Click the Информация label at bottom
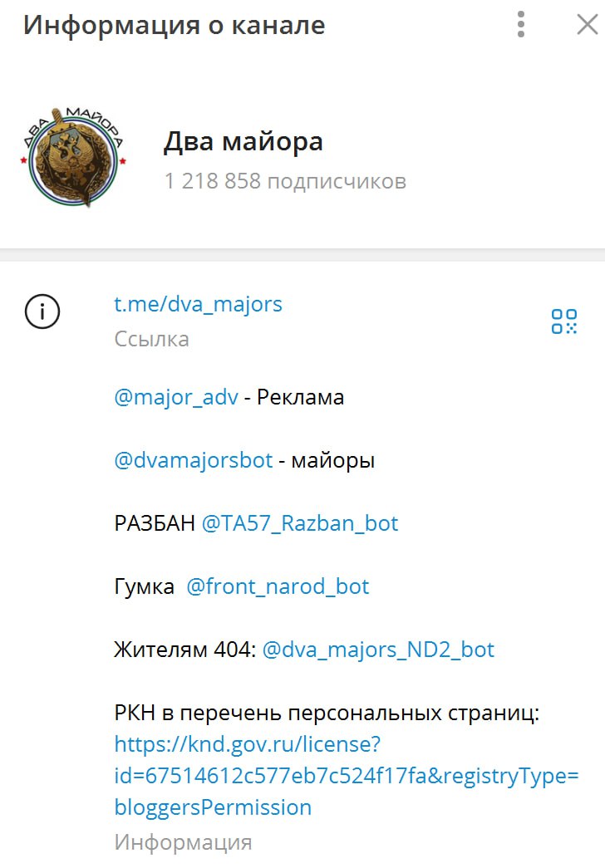The width and height of the screenshot is (605, 868). pos(184,842)
